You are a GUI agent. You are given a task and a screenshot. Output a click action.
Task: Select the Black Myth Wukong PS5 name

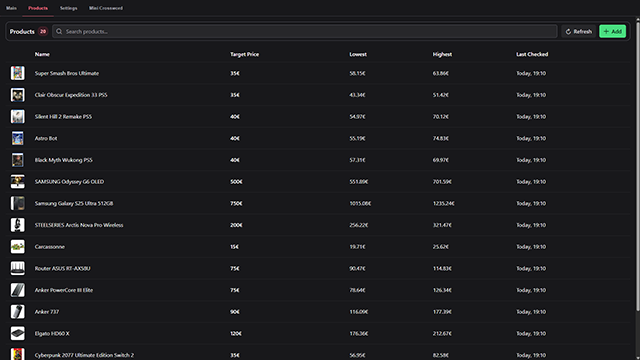point(64,160)
